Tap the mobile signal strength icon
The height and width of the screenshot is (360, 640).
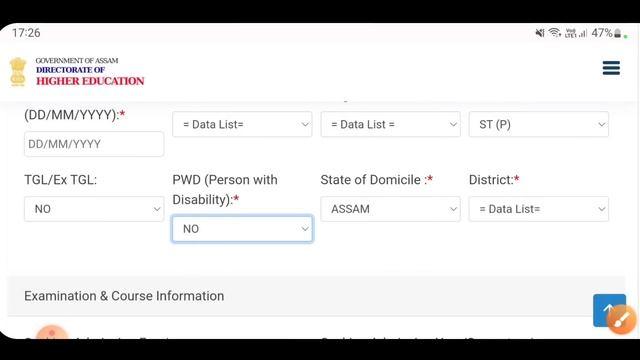576,33
